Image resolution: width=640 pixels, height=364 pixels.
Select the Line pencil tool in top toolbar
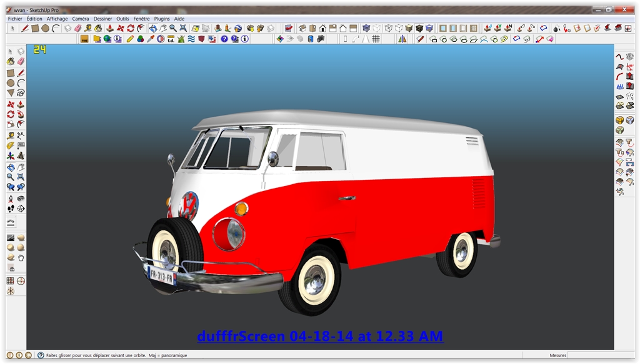[25, 28]
